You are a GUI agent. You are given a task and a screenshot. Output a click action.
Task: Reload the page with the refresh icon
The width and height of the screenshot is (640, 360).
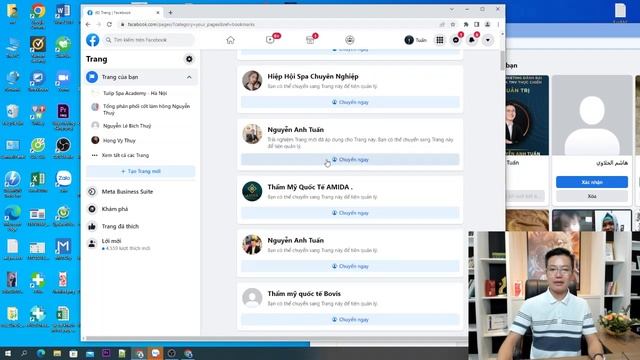tap(109, 24)
